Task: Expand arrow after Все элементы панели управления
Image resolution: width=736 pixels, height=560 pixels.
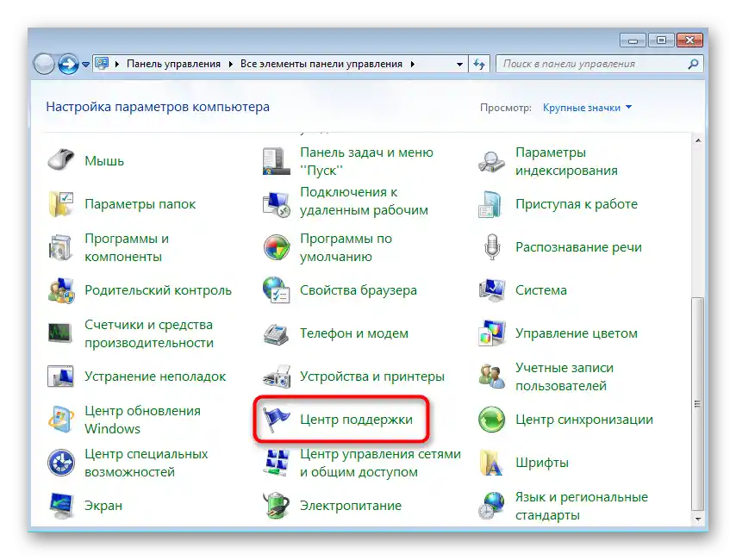Action: point(412,65)
